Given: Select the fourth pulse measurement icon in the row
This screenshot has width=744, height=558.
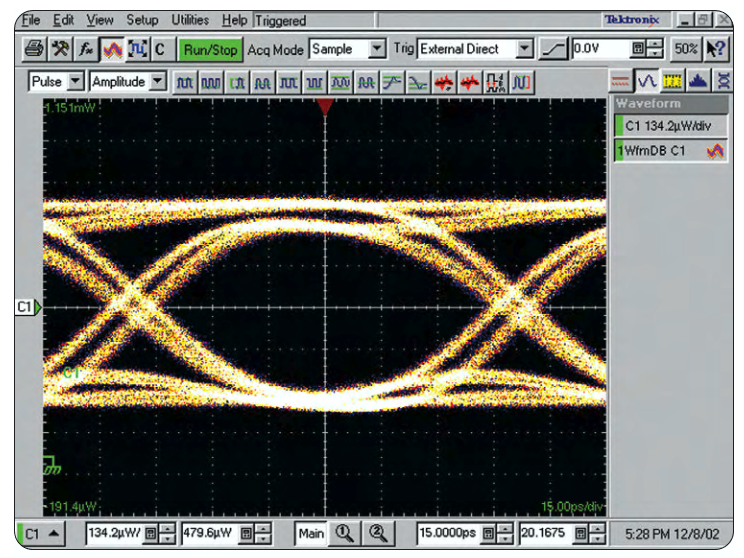Looking at the screenshot, I should point(262,83).
